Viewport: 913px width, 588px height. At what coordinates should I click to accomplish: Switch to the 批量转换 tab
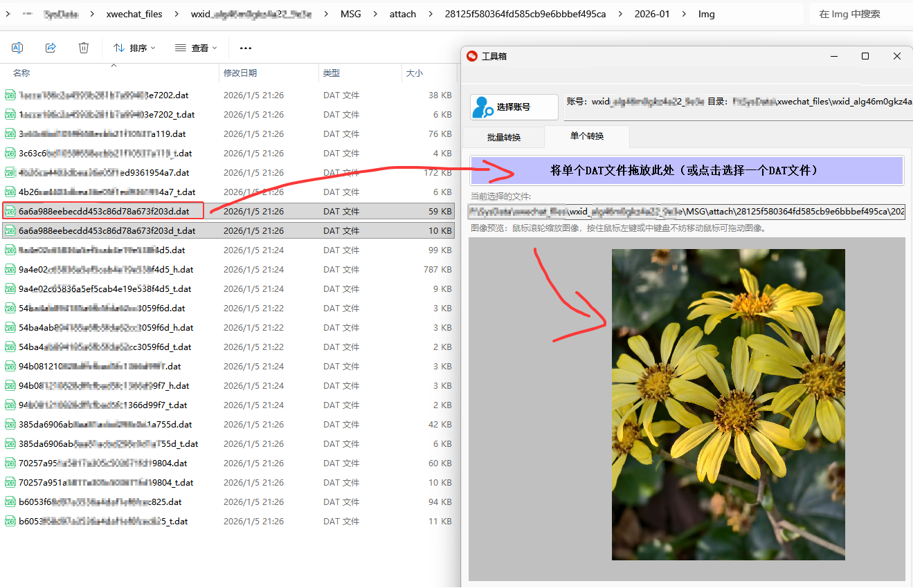point(503,137)
